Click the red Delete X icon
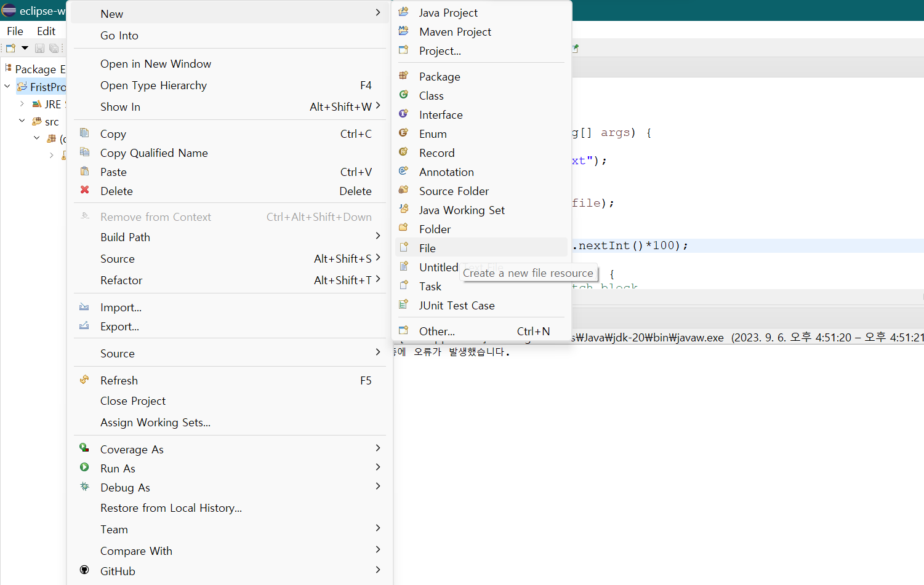 point(85,191)
